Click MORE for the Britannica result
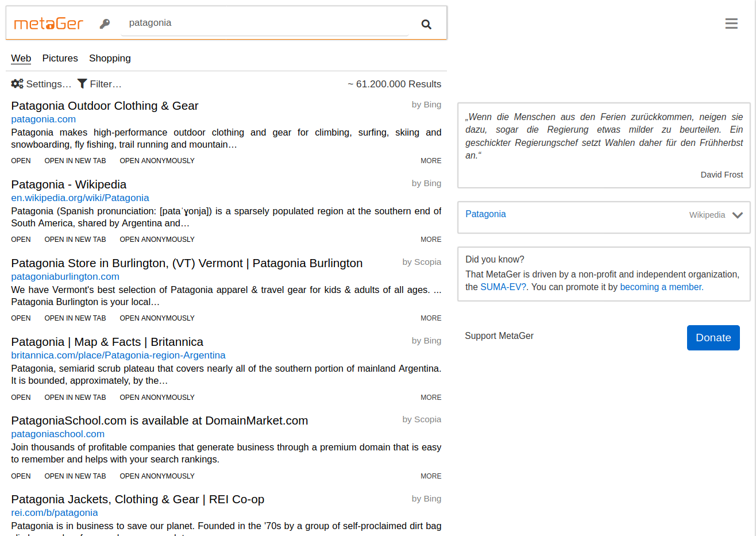756x536 pixels. coord(431,398)
